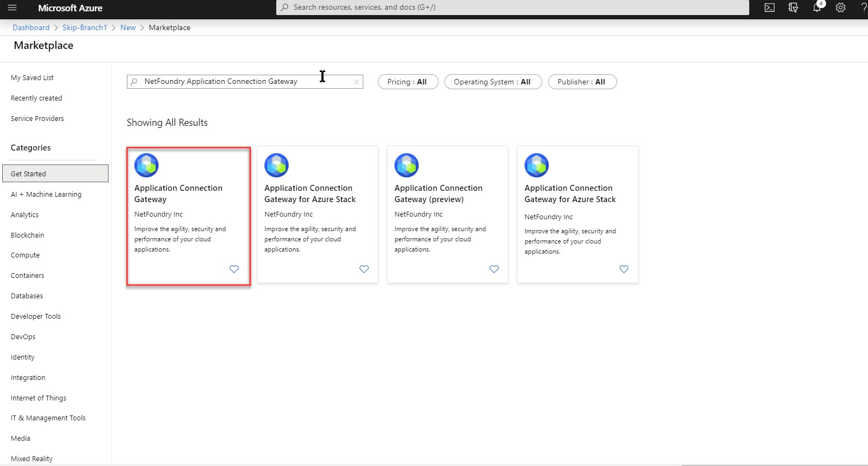
Task: Open Recently created
Action: tap(37, 98)
